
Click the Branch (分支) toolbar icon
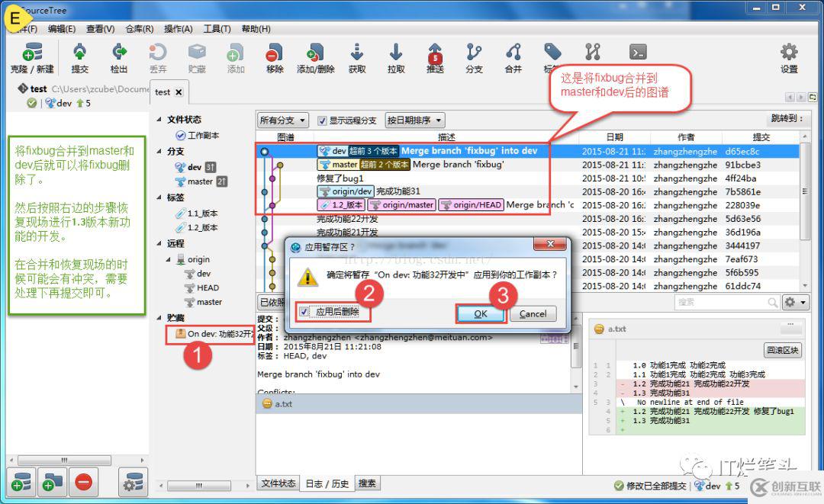(474, 57)
